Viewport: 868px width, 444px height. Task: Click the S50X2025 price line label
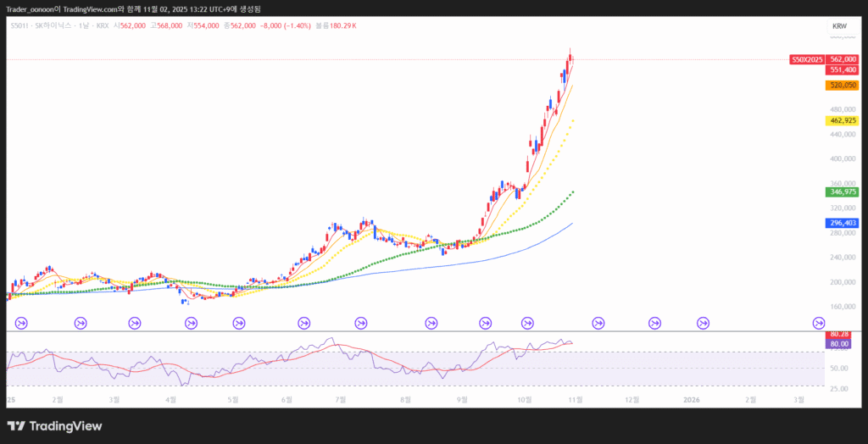[806, 59]
